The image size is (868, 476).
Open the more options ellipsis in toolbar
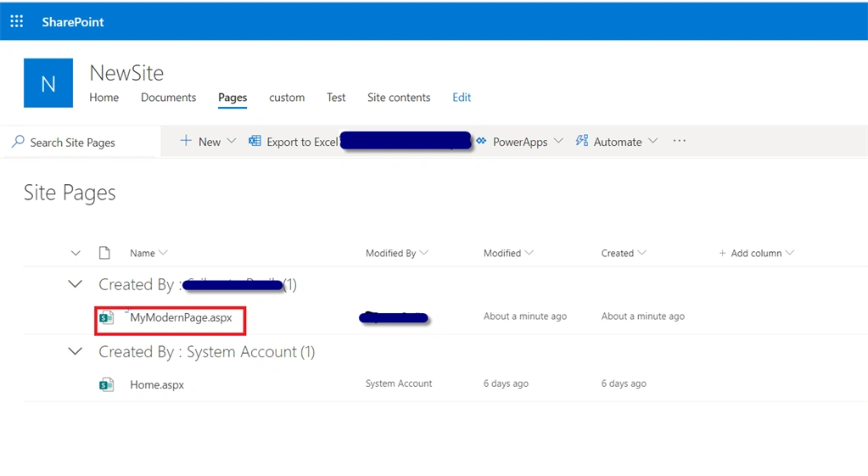680,141
